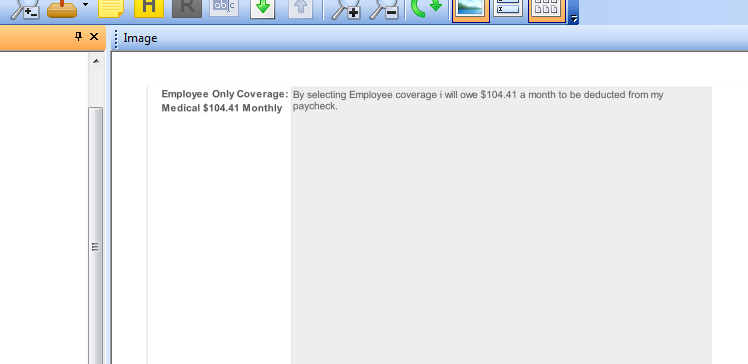Zoom in with the plus magnifier
The height and width of the screenshot is (364, 748).
tap(346, 9)
